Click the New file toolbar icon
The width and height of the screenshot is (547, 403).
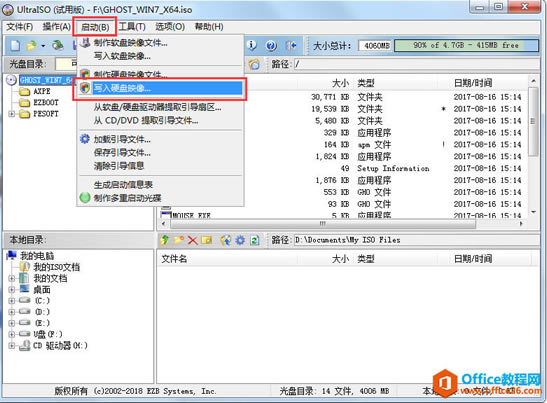coord(15,45)
